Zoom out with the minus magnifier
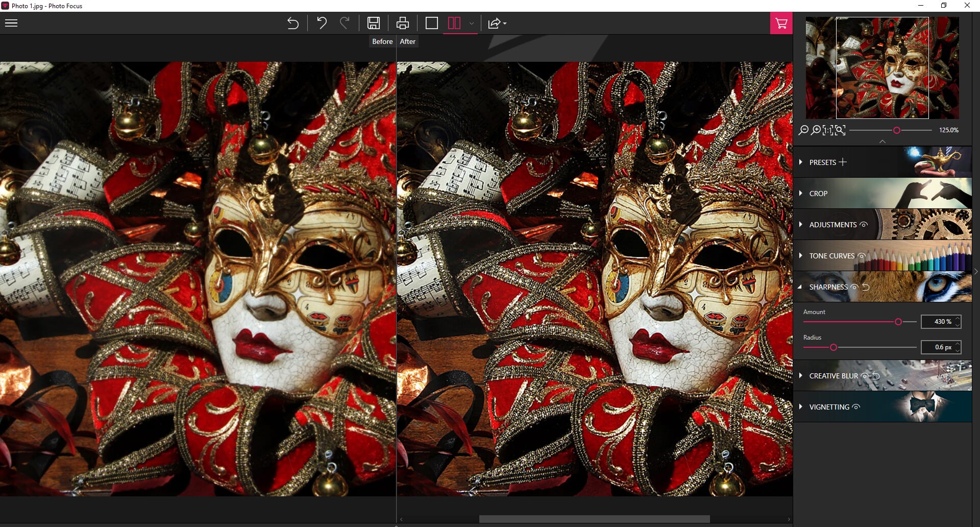This screenshot has width=980, height=527. pos(803,130)
